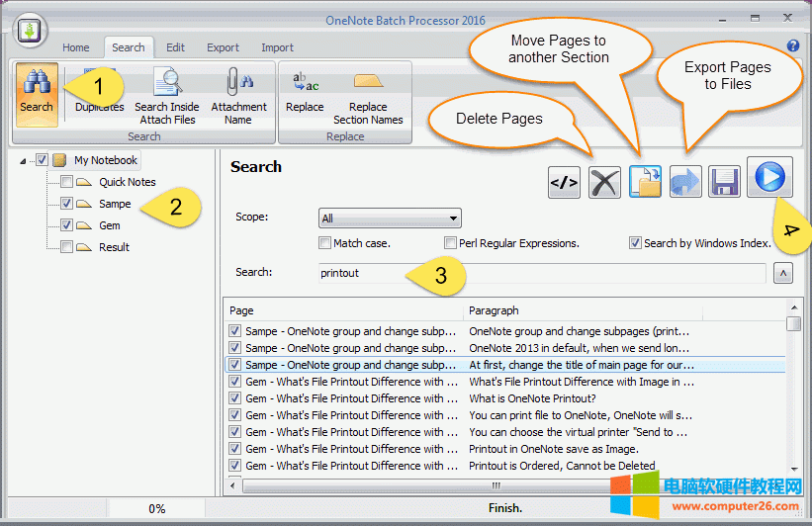812x526 pixels.
Task: Check the Result section checkbox
Action: click(x=66, y=247)
